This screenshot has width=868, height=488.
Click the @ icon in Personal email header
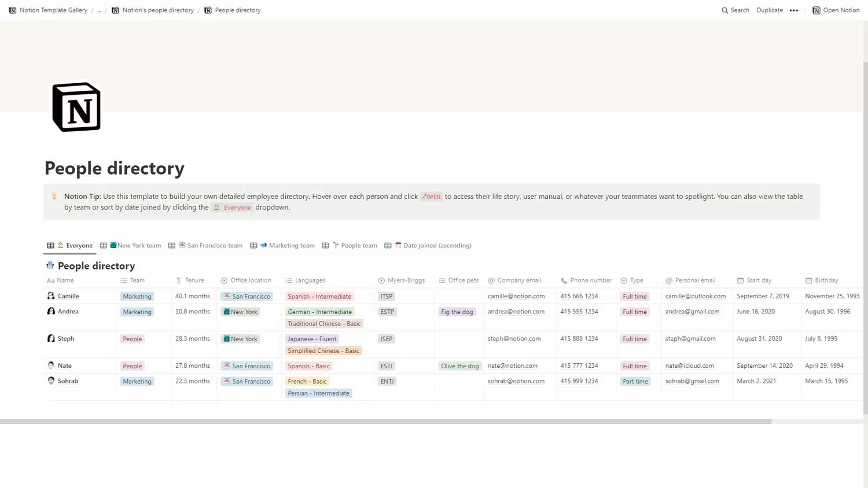669,280
